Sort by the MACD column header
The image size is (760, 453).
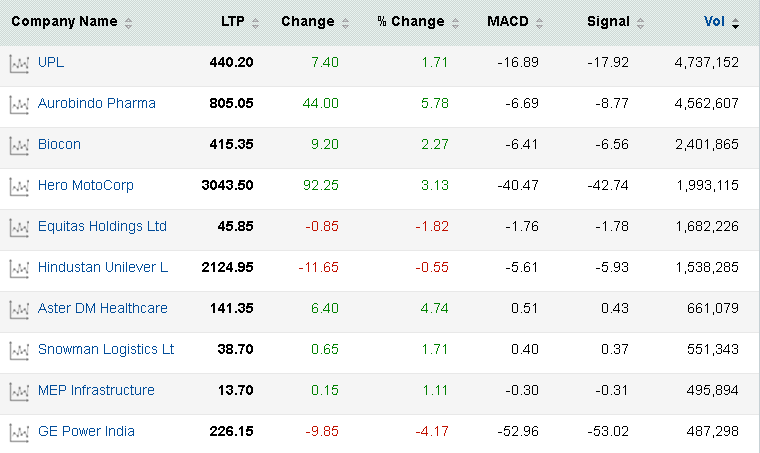tap(508, 21)
